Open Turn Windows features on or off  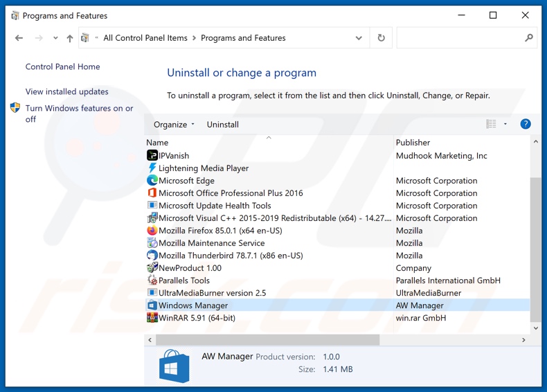(79, 114)
